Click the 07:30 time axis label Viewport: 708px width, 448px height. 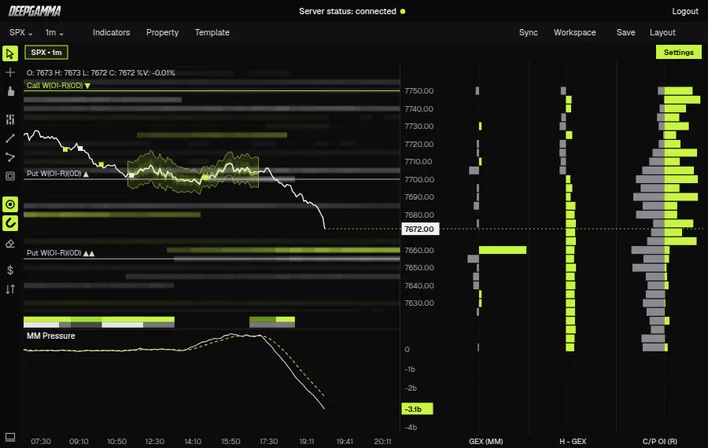pos(41,441)
